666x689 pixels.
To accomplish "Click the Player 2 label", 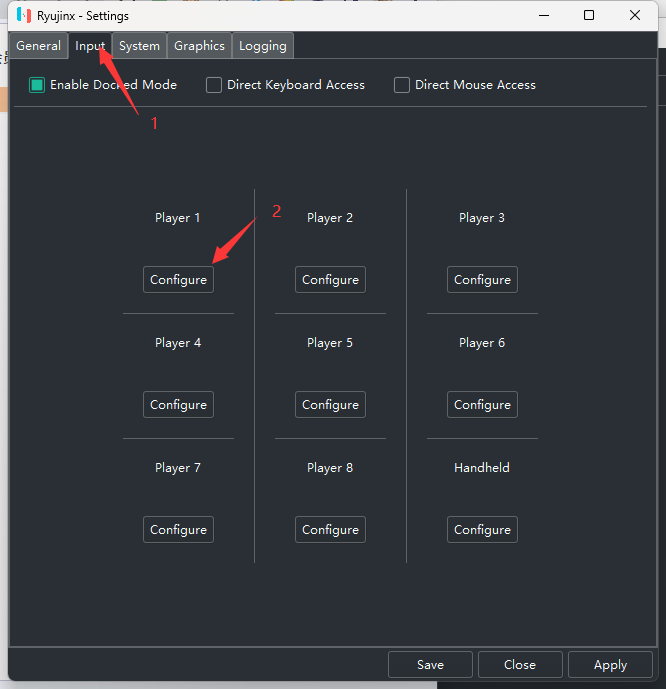I will 330,218.
